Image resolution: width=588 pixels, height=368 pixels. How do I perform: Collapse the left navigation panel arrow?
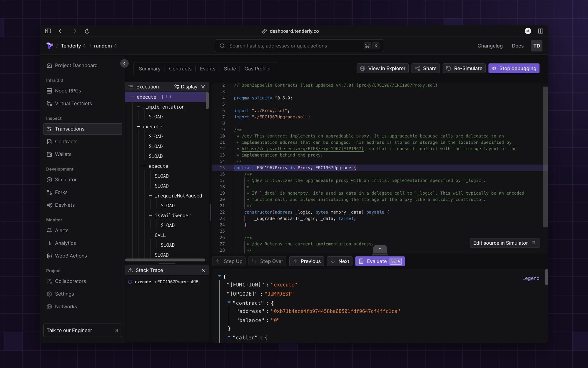pyautogui.click(x=124, y=63)
